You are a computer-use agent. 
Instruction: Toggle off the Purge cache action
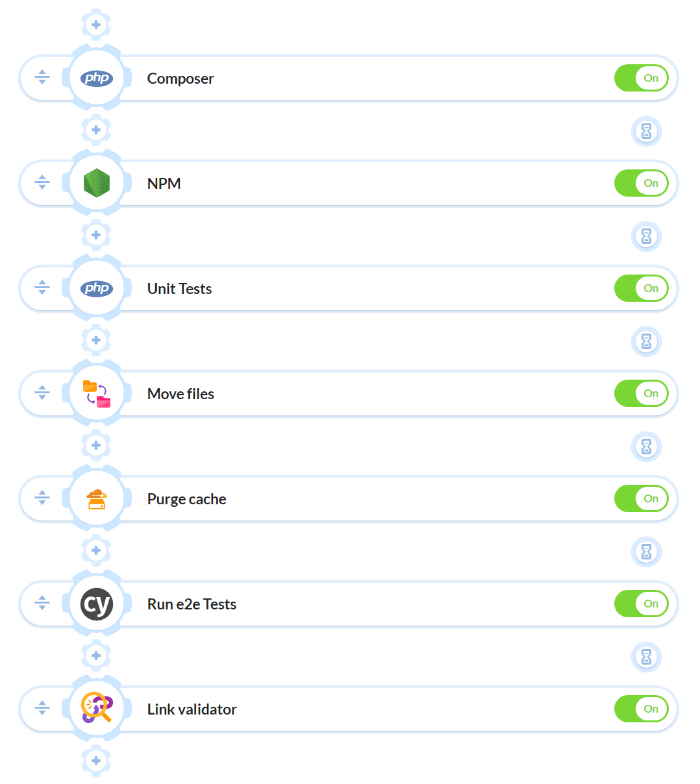click(x=642, y=498)
